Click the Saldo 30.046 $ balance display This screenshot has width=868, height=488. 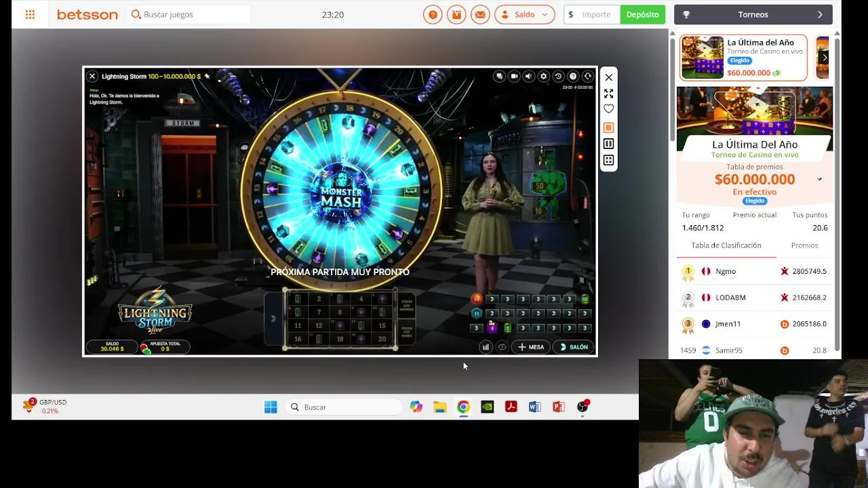112,346
